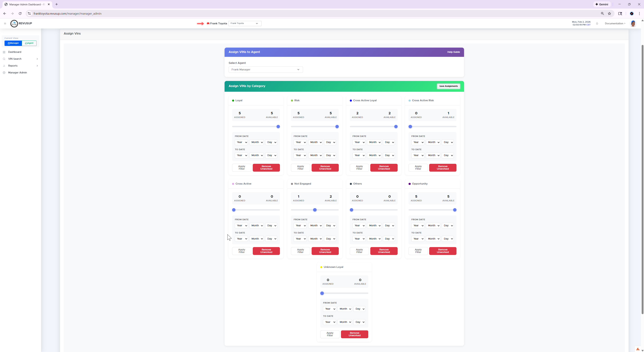Switch Current View to Agent
This screenshot has width=644, height=352.
pyautogui.click(x=29, y=43)
